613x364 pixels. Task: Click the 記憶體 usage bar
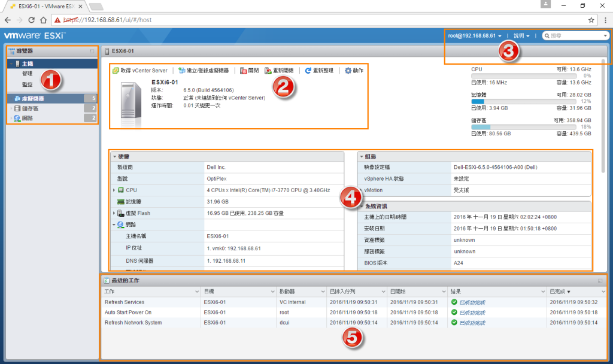tap(523, 101)
